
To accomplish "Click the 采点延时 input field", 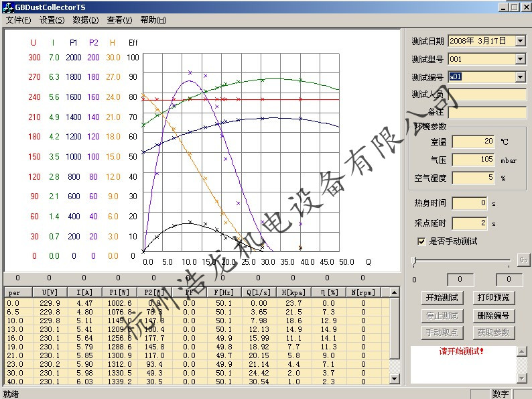I will click(x=470, y=223).
